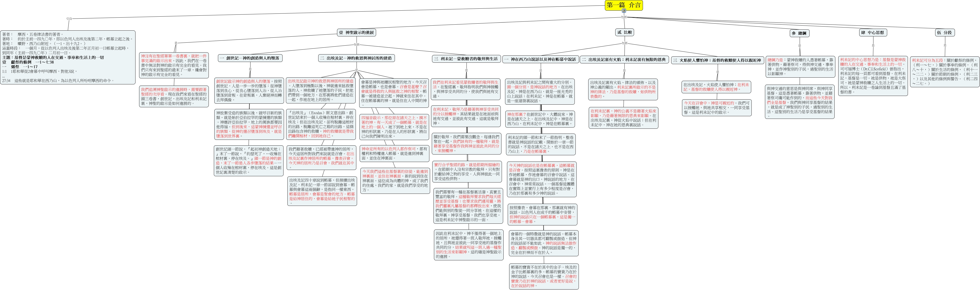Click the 是 label under 三 火焰使人懼怕神 node

tap(717, 72)
